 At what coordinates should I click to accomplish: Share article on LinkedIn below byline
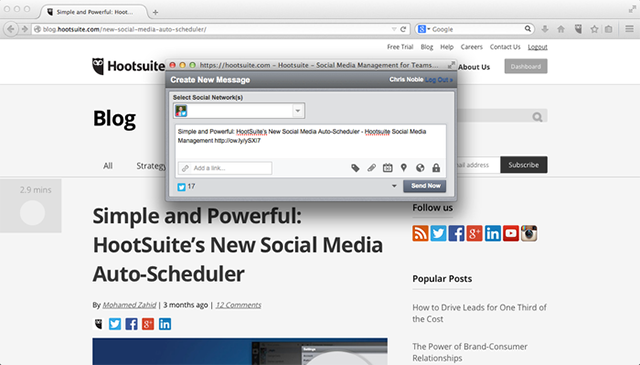165,324
